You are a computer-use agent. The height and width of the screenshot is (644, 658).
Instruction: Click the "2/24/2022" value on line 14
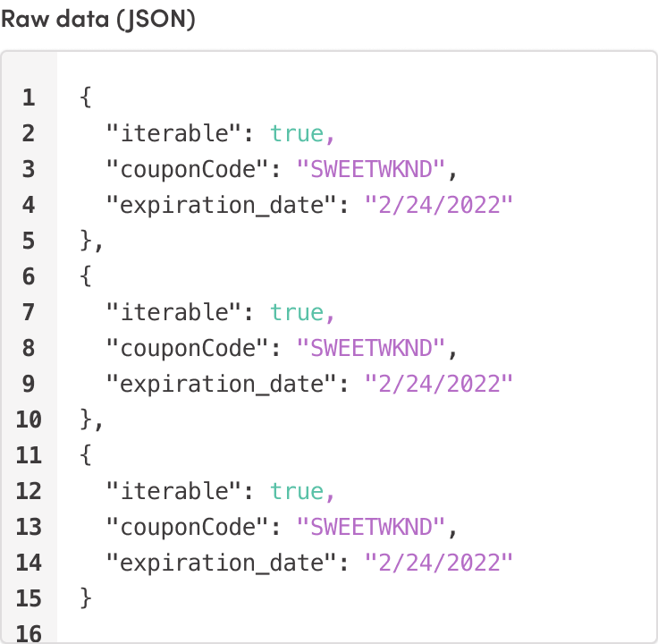[439, 563]
